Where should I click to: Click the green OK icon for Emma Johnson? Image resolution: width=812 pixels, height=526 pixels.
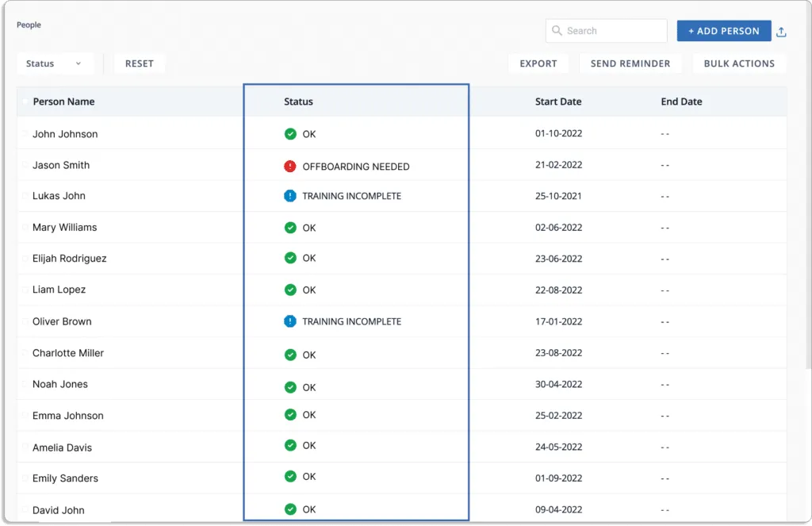pyautogui.click(x=290, y=415)
